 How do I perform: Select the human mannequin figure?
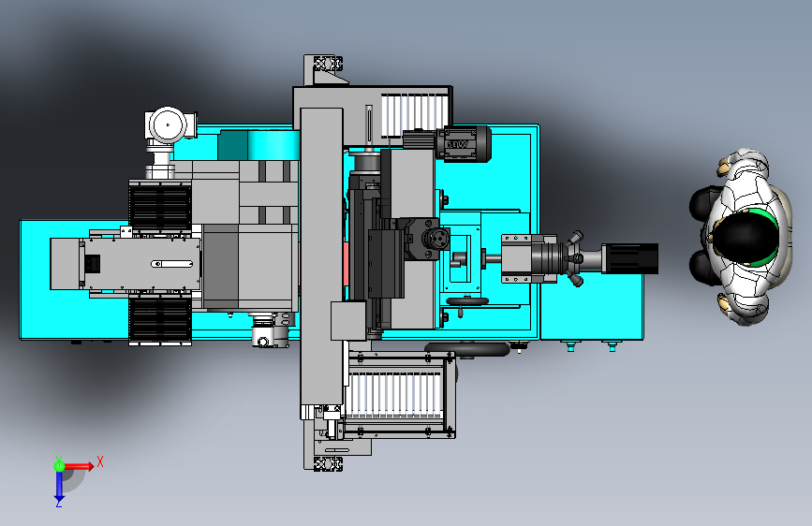[x=741, y=237]
